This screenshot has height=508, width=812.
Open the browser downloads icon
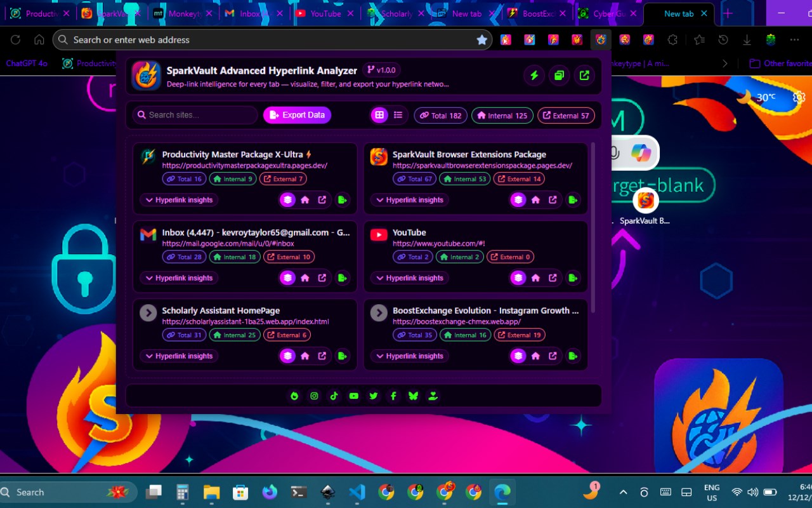pos(747,39)
